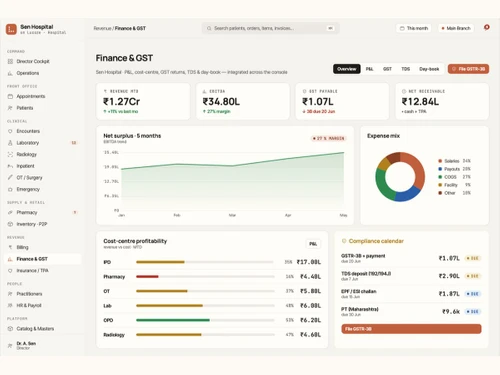
Task: Click the IPD profitability bar
Action: pyautogui.click(x=205, y=262)
